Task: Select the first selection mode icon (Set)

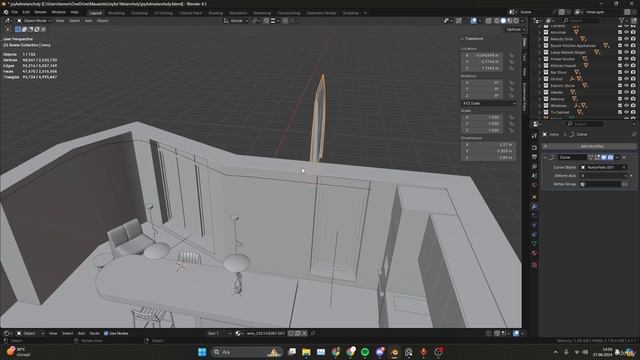Action: (x=18, y=29)
